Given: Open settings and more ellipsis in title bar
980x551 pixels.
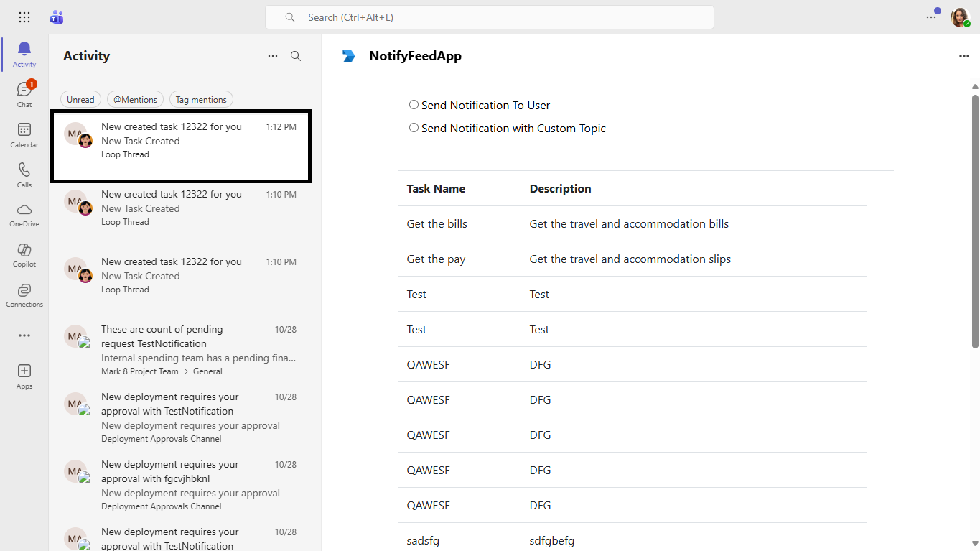Looking at the screenshot, I should point(931,17).
